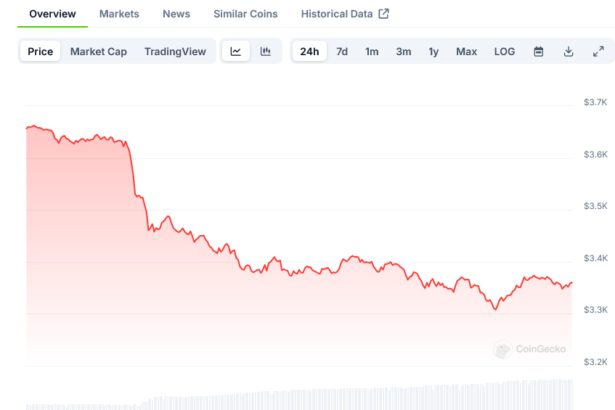Image resolution: width=615 pixels, height=410 pixels.
Task: Toggle LOG scale on the chart
Action: (505, 51)
